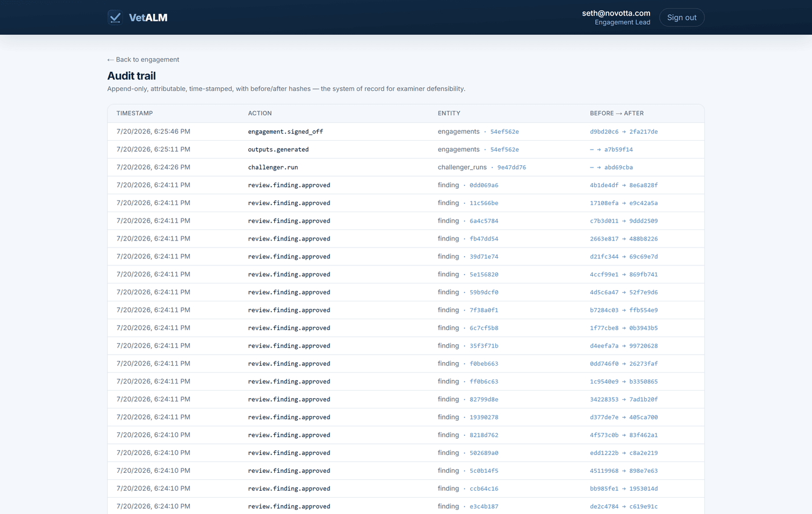Click hash pair 4f573c0b → 83f462a1
This screenshot has height=514, width=812.
pos(623,435)
